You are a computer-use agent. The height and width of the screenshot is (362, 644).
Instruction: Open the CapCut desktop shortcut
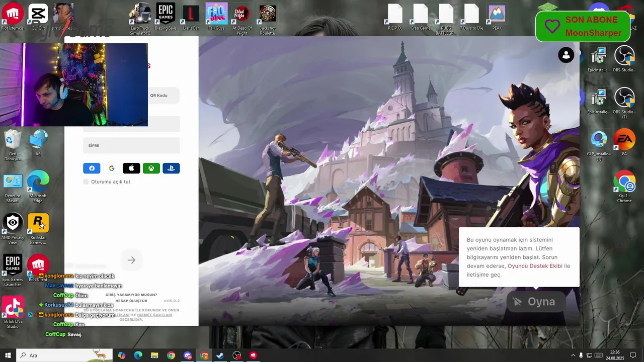(x=38, y=17)
